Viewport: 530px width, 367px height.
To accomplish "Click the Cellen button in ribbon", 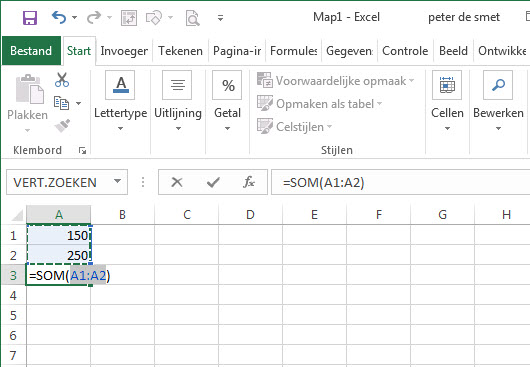I will point(447,101).
